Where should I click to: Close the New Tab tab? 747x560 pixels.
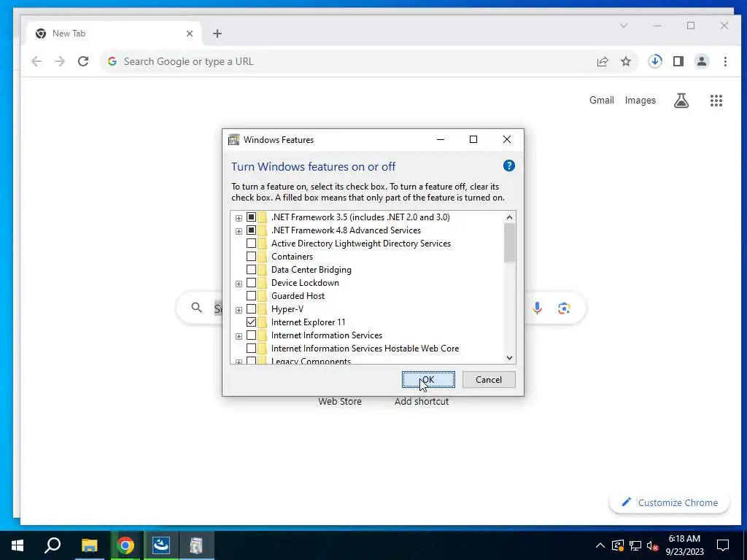click(190, 34)
